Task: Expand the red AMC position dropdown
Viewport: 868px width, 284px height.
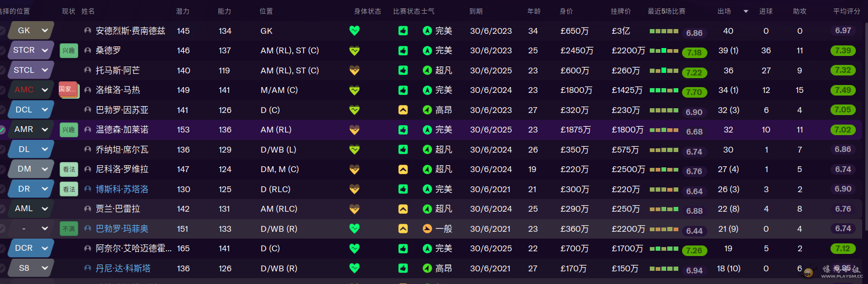Action: 45,90
